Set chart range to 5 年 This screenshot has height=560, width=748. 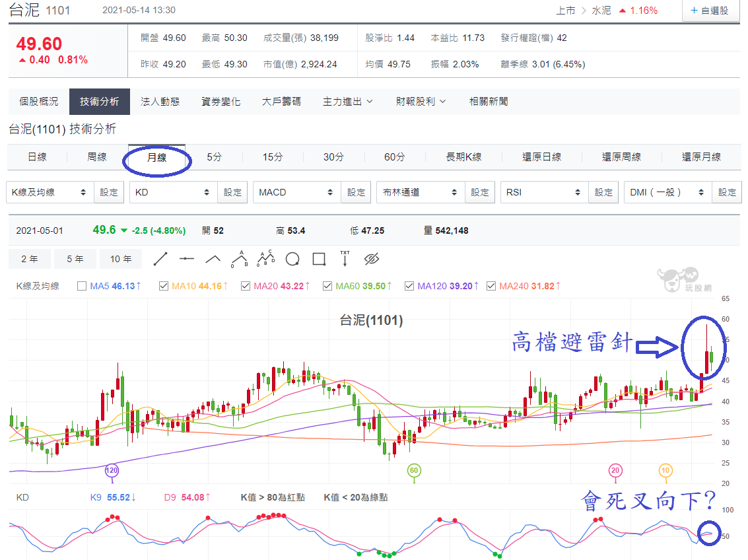pos(75,259)
